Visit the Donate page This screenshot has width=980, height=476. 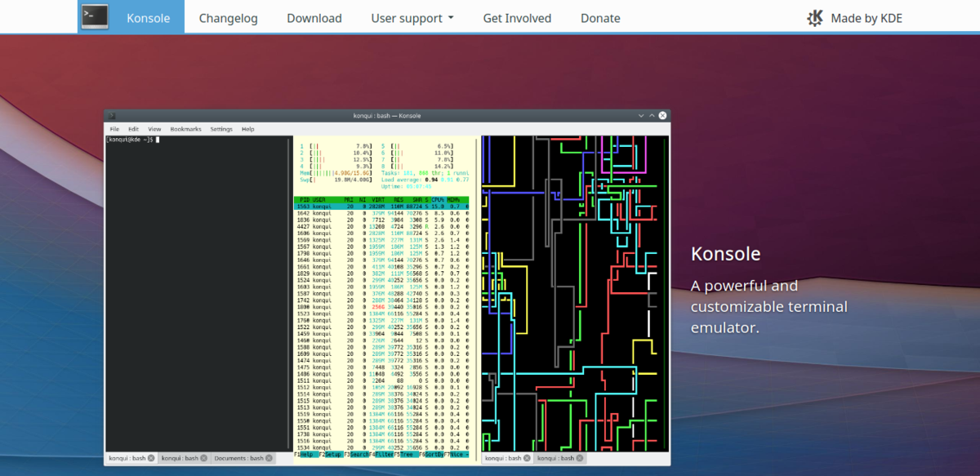[x=600, y=18]
